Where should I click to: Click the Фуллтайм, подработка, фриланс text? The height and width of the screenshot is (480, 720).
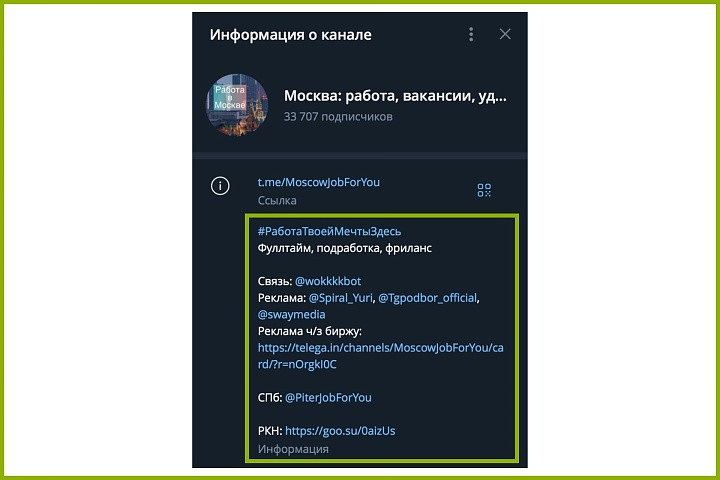click(x=345, y=248)
